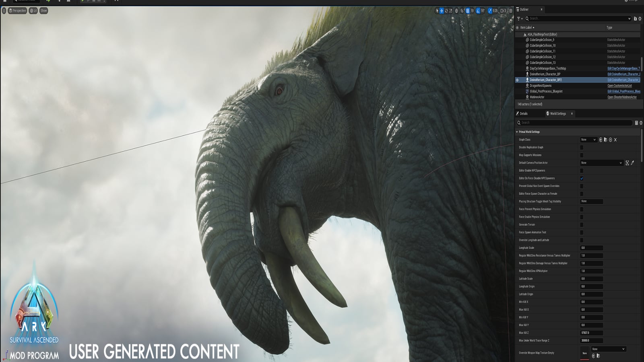Open the Graph Class None dropdown
644x362 pixels.
589,140
